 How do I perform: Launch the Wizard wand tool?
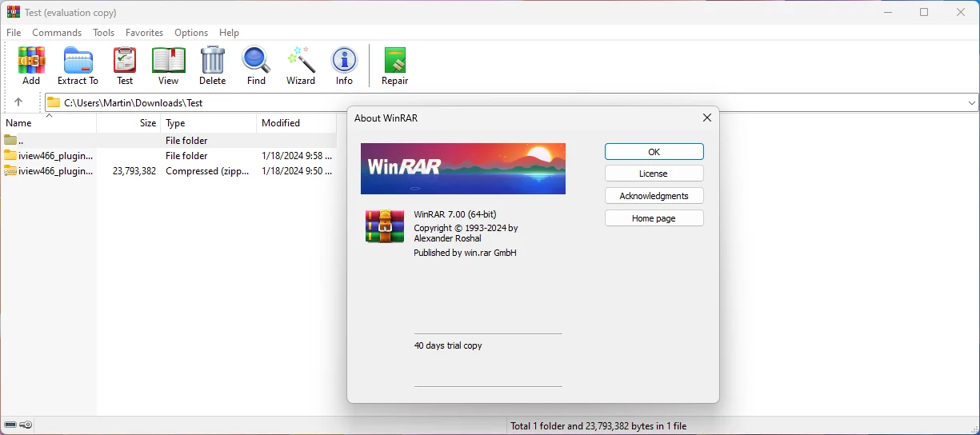(x=301, y=66)
